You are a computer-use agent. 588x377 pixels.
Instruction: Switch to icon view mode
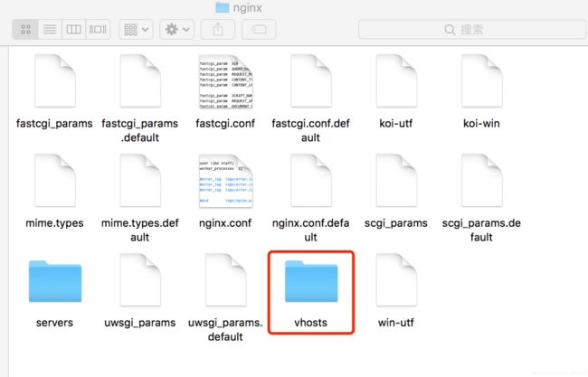[x=25, y=29]
